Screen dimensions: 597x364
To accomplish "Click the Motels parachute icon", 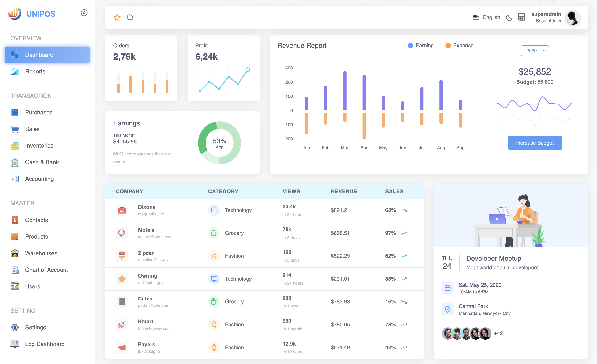I will click(122, 233).
